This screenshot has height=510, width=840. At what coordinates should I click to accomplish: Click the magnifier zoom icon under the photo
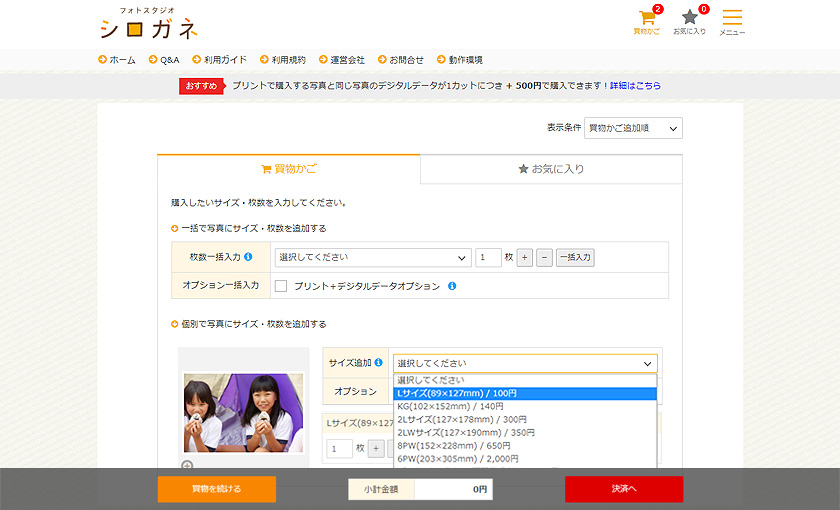tap(187, 464)
